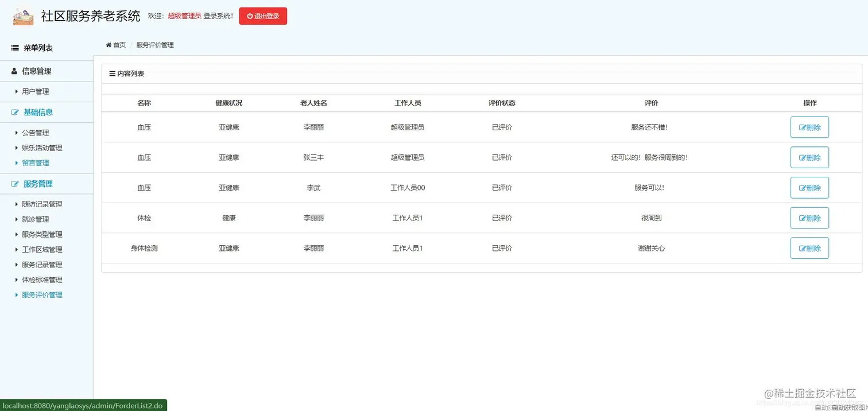This screenshot has width=868, height=411.
Task: Click the 工作人员 column header
Action: click(408, 103)
